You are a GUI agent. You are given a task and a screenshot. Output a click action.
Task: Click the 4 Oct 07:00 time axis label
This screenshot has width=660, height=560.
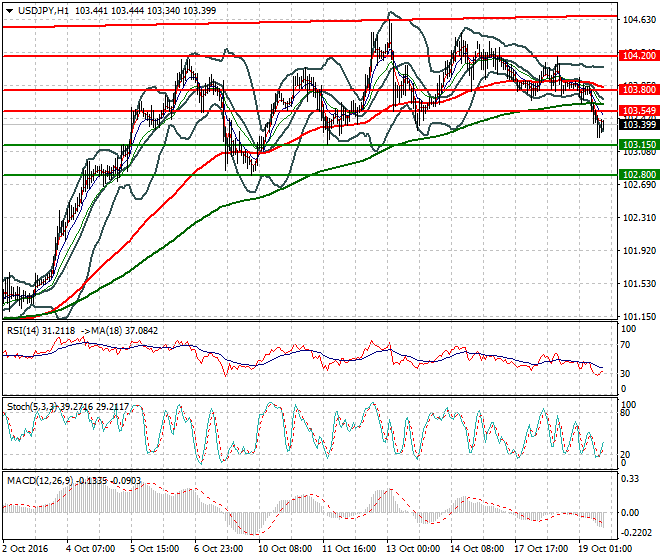90,549
